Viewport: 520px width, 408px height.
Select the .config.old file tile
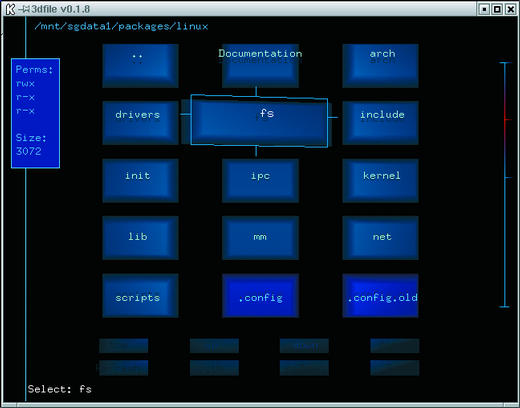point(380,296)
